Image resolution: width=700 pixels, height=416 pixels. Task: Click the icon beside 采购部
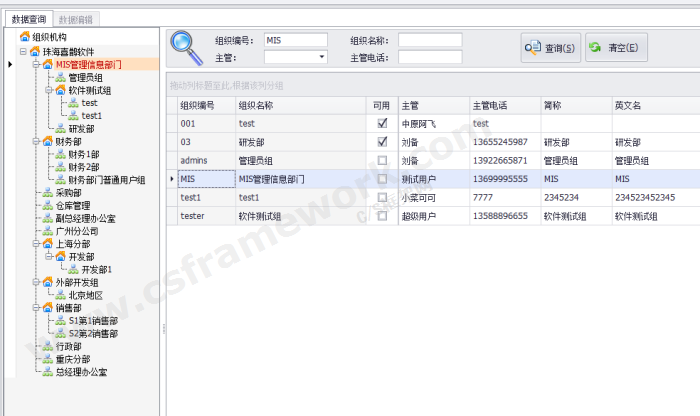[x=47, y=192]
